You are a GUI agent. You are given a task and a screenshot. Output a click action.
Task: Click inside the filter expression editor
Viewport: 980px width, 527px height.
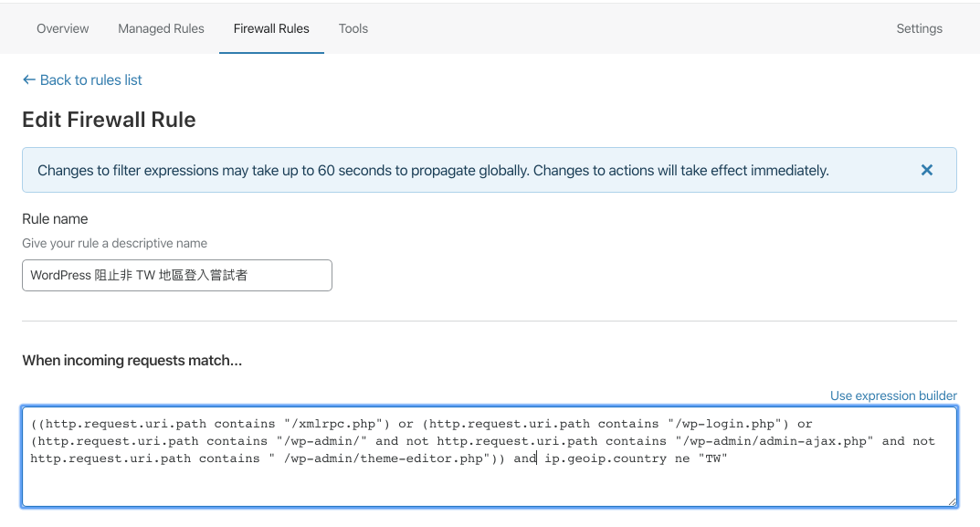click(x=490, y=484)
